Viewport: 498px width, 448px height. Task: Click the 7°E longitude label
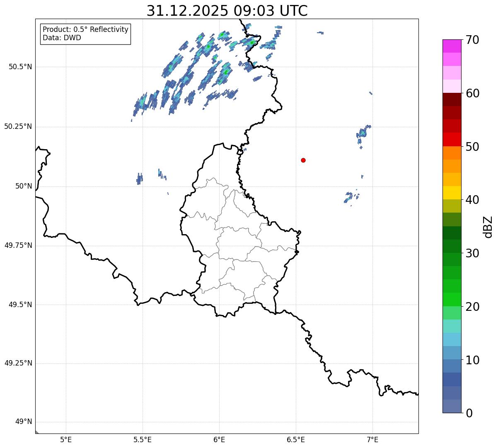pos(372,439)
